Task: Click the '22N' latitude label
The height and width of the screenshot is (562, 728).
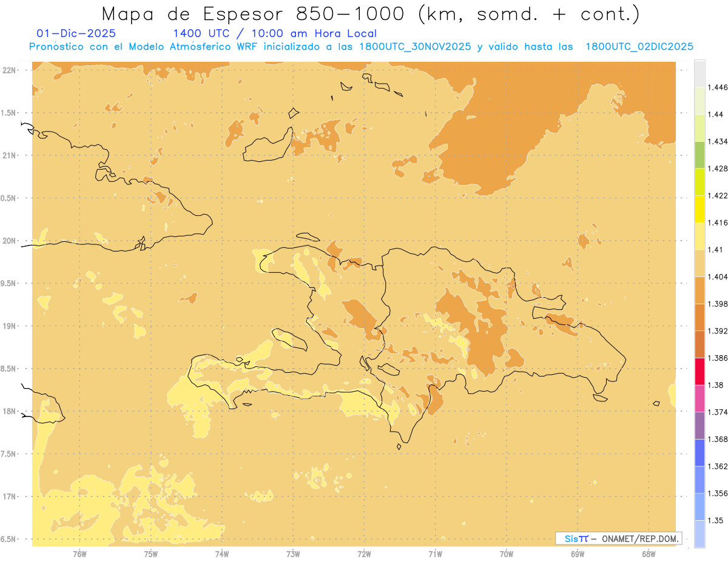Action: tap(10, 70)
